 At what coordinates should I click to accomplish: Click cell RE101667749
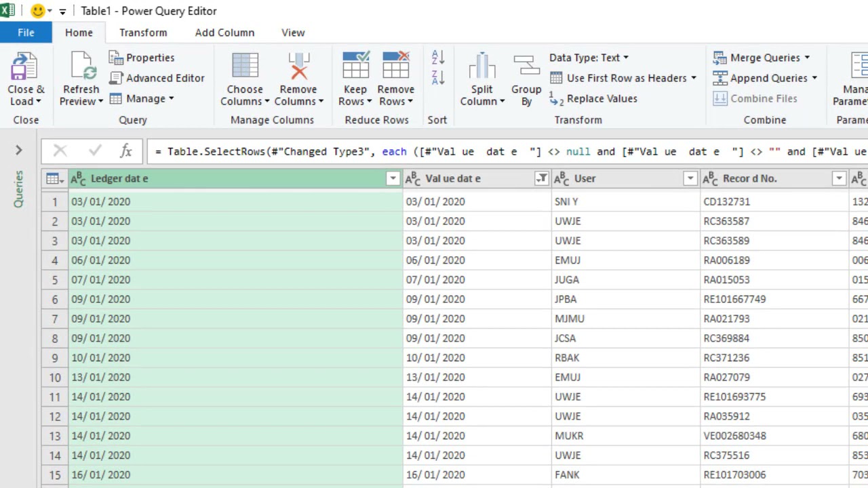coord(774,299)
